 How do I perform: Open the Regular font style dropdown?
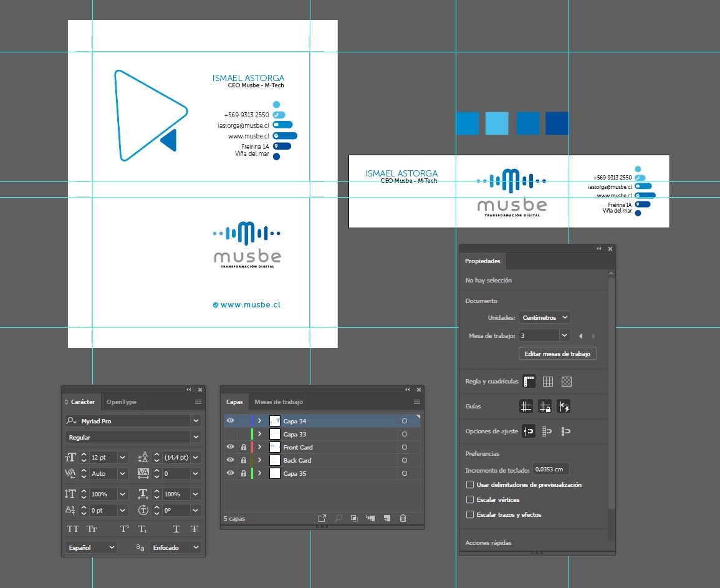pyautogui.click(x=196, y=437)
